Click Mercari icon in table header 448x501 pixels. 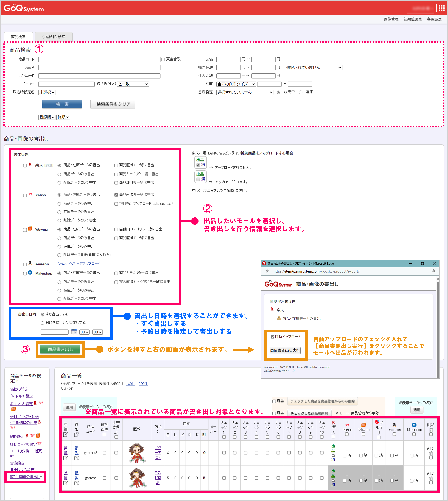pos(377,422)
